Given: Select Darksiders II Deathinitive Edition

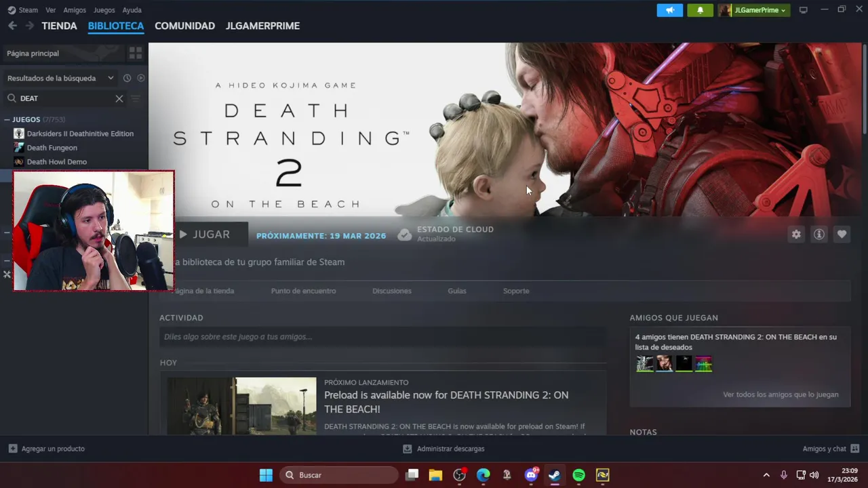Looking at the screenshot, I should pos(80,134).
